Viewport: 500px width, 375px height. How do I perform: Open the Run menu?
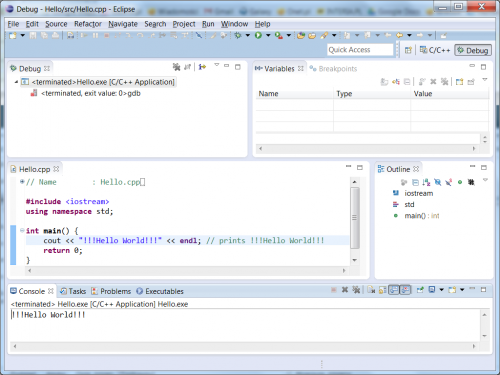208,24
